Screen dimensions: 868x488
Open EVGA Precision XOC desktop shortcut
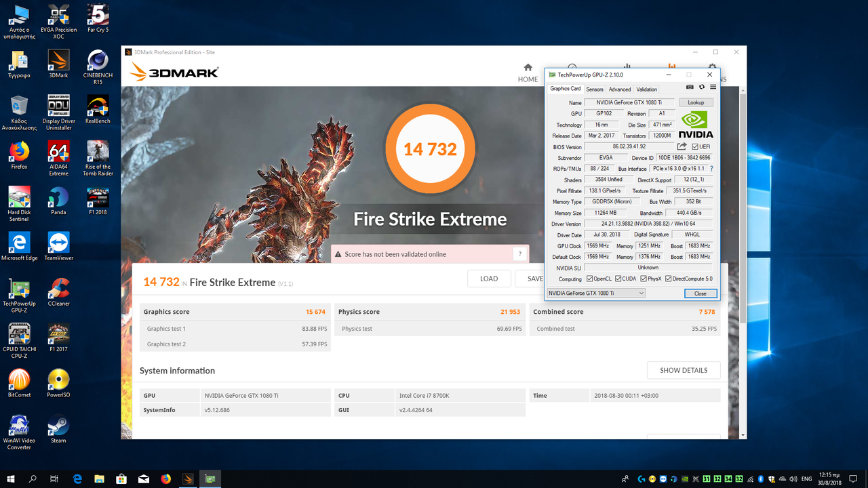coord(58,21)
